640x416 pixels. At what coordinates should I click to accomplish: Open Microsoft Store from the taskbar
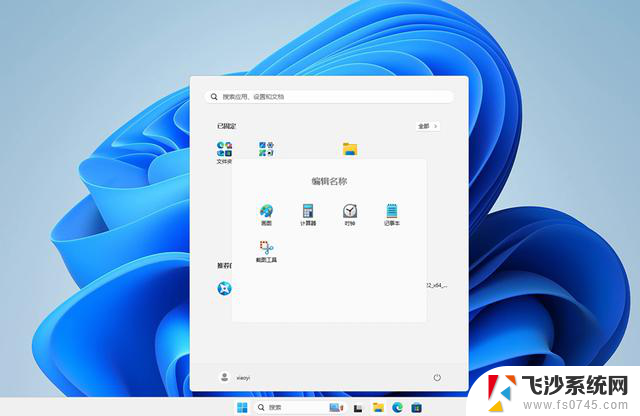416,407
